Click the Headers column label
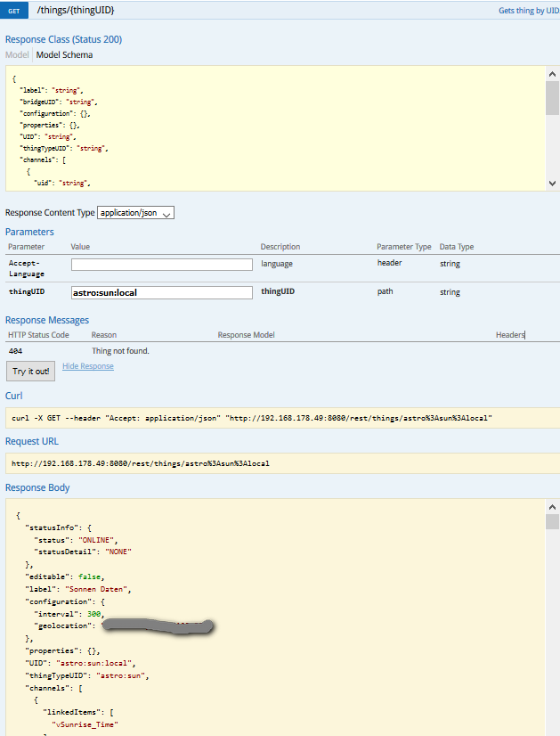The width and height of the screenshot is (560, 736). pos(510,334)
